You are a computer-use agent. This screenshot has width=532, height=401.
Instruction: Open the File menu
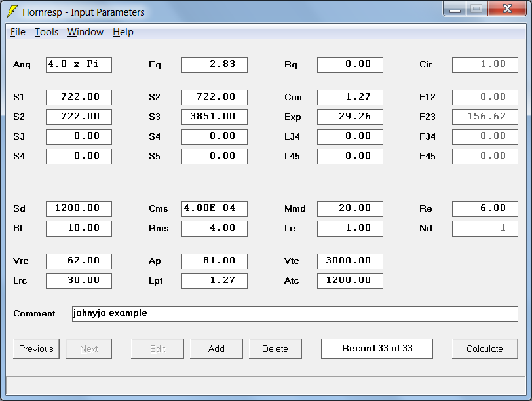click(x=18, y=32)
